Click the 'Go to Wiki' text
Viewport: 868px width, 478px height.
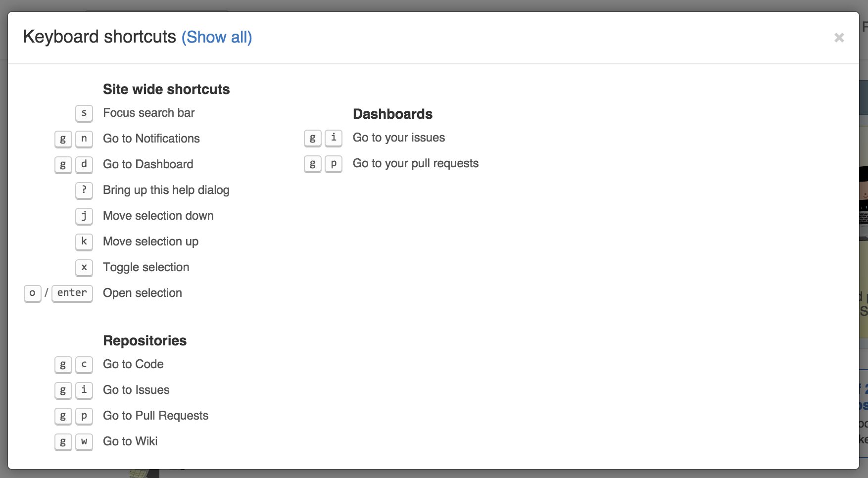[x=130, y=441]
